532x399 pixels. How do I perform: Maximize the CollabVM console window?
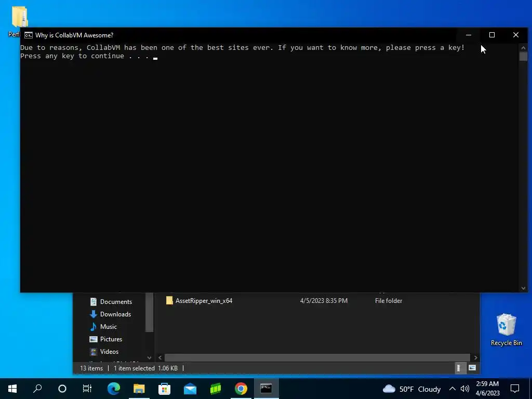tap(492, 35)
